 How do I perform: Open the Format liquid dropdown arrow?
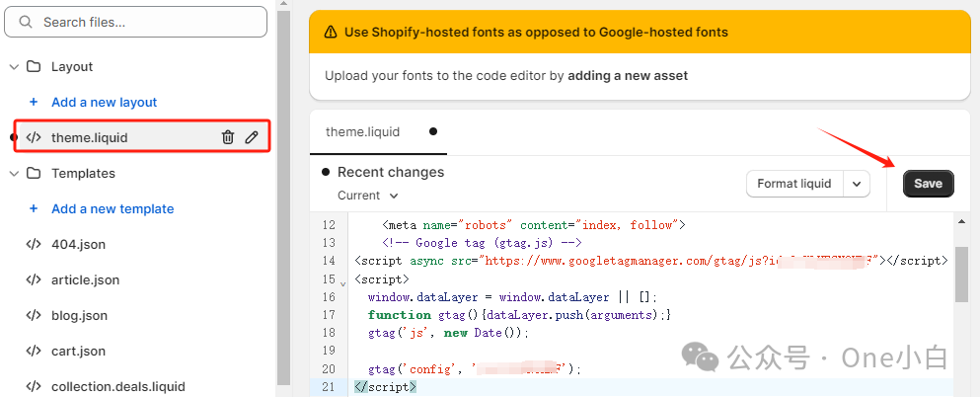coord(857,184)
